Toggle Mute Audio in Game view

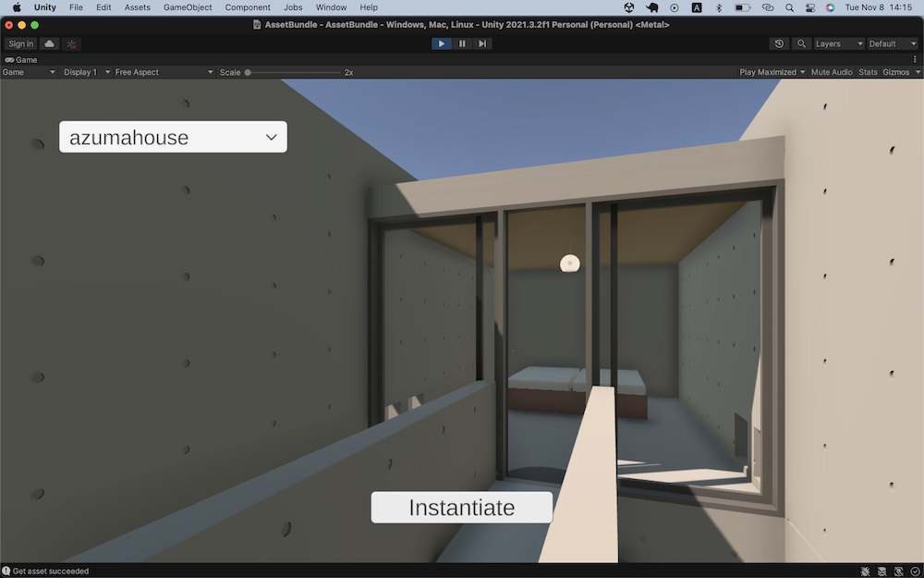pyautogui.click(x=832, y=72)
